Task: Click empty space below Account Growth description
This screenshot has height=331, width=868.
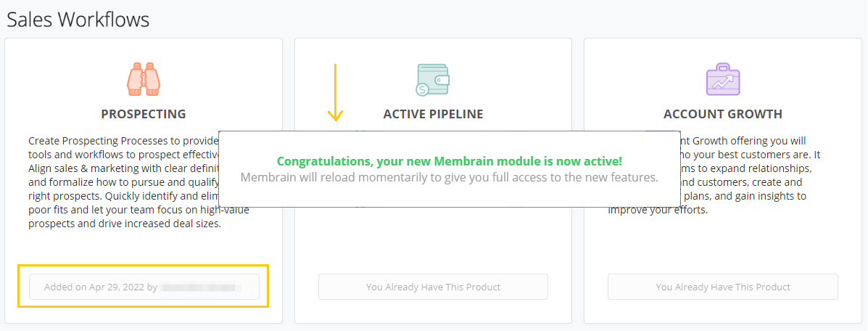Action: (x=723, y=243)
